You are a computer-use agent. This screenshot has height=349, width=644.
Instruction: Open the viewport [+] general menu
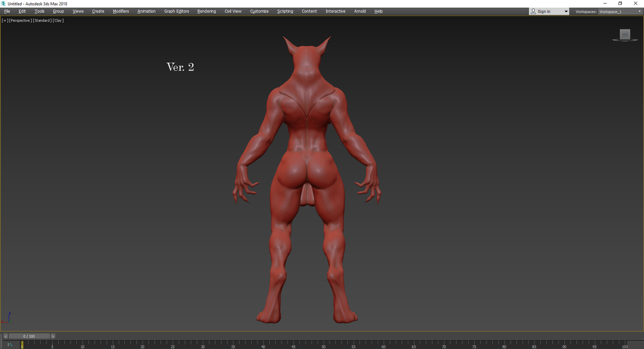coord(5,21)
